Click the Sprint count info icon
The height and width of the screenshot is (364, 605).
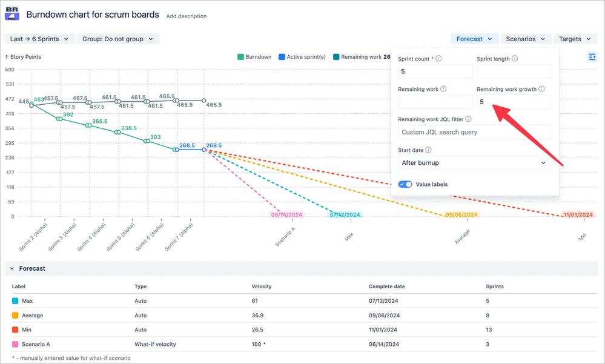[438, 59]
